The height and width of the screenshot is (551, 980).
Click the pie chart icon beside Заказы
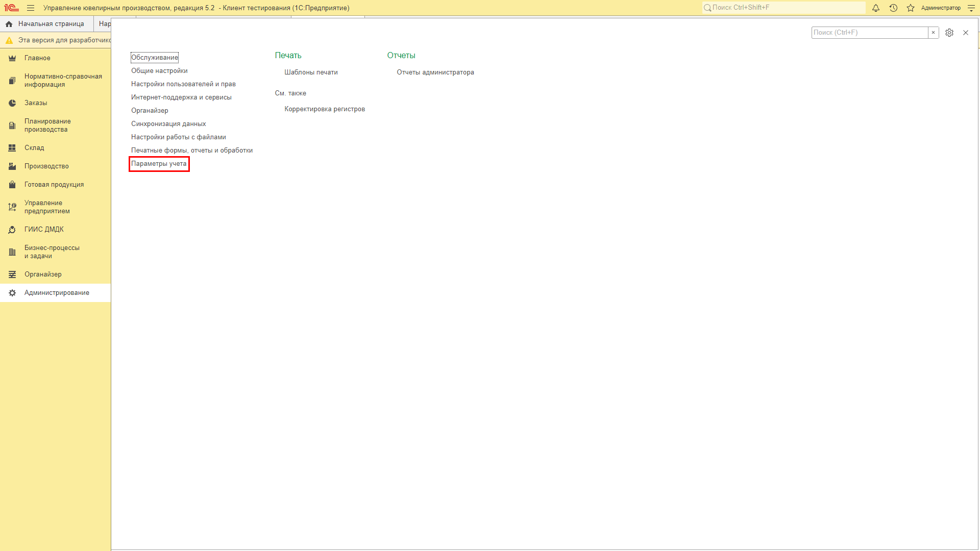pos(12,103)
